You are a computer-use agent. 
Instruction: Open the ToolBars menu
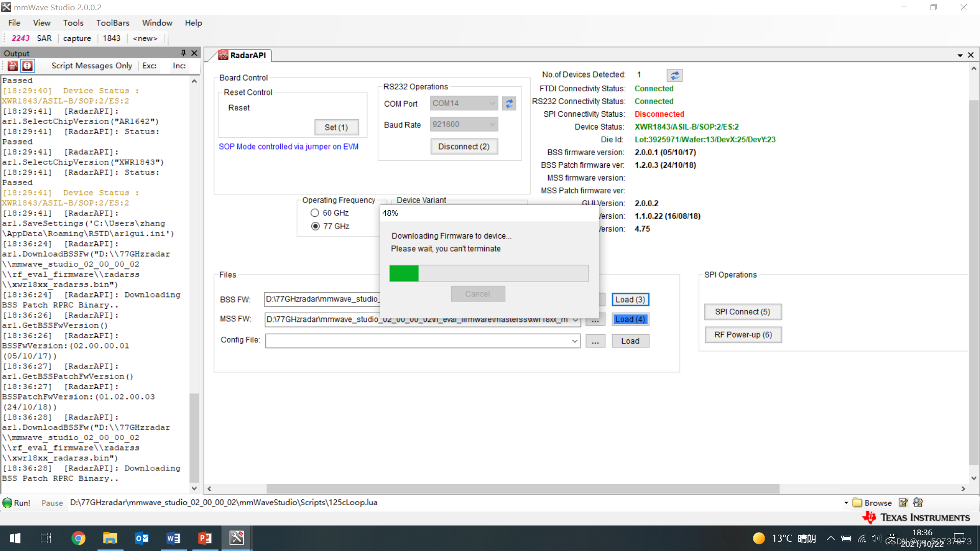112,23
